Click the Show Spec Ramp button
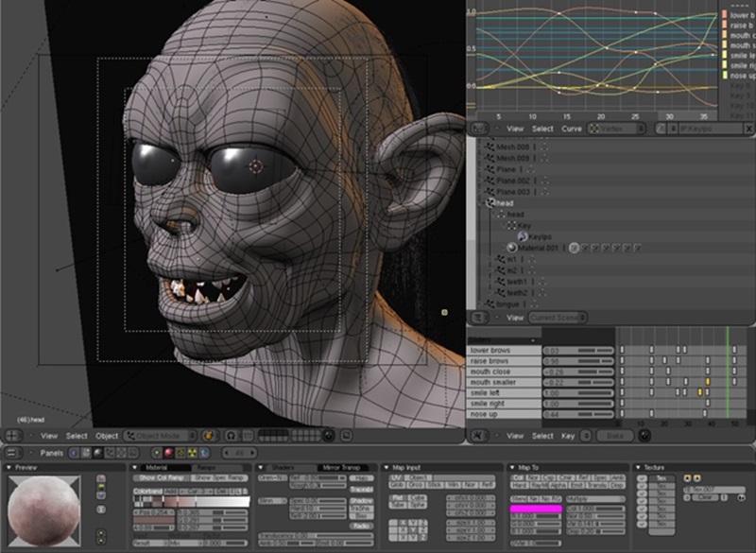This screenshot has width=756, height=553. [219, 477]
